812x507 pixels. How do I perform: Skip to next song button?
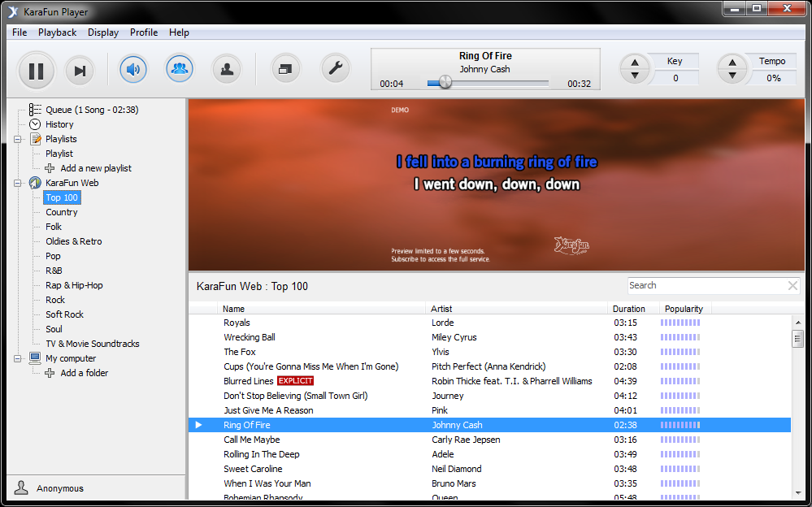click(x=80, y=71)
